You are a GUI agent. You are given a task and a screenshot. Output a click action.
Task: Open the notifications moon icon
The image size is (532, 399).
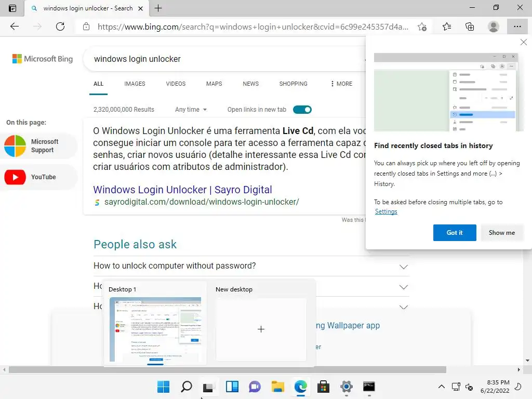(x=518, y=387)
